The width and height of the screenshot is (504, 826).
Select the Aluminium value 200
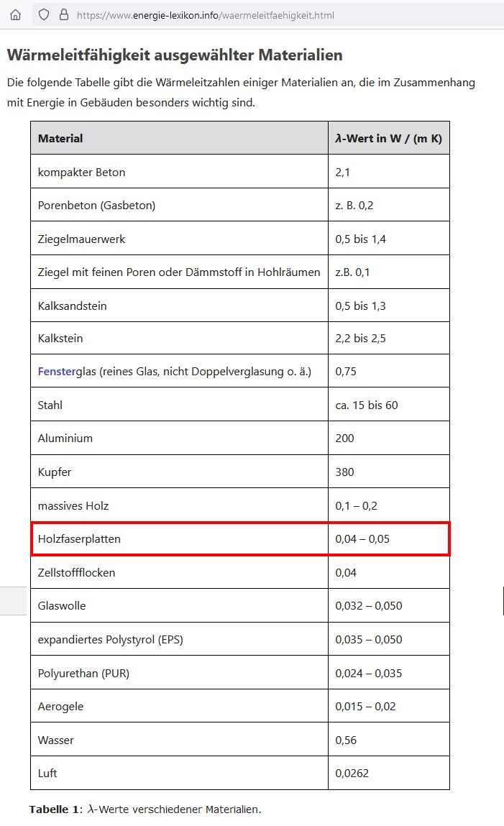345,439
